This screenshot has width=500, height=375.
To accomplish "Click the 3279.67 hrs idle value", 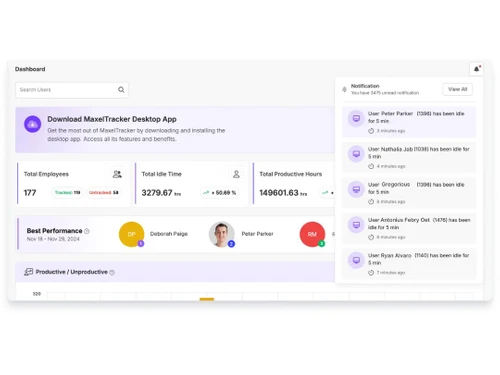I will coord(161,193).
